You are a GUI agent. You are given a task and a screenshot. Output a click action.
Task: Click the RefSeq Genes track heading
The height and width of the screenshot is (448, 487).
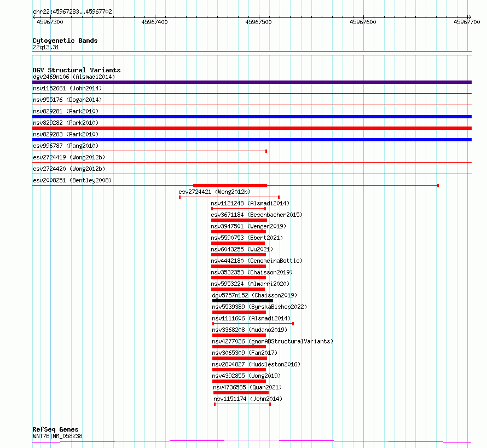[56, 430]
